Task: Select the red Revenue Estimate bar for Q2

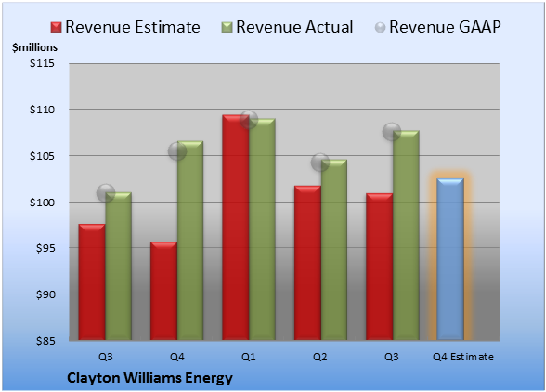Action: click(307, 263)
